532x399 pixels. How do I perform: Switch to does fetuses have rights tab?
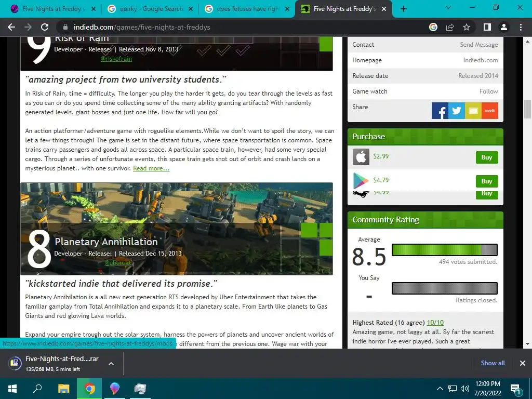[247, 9]
